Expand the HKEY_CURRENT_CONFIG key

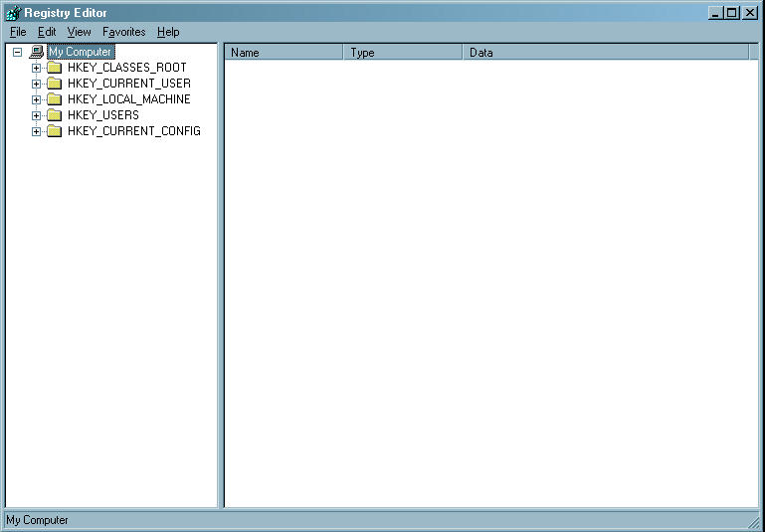tap(36, 131)
